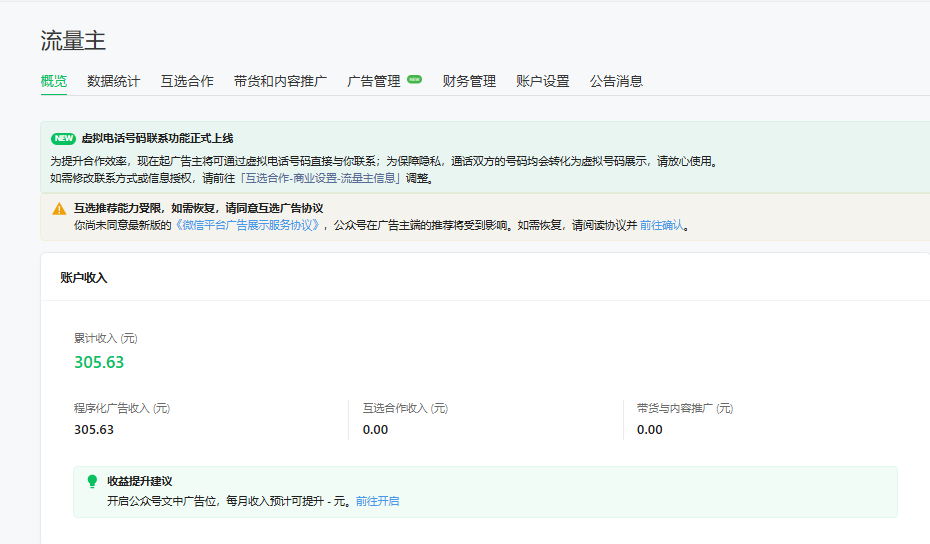Viewport: 930px width, 544px height.
Task: Open 《微信平台广告展示服务协议》 link
Action: coord(247,225)
